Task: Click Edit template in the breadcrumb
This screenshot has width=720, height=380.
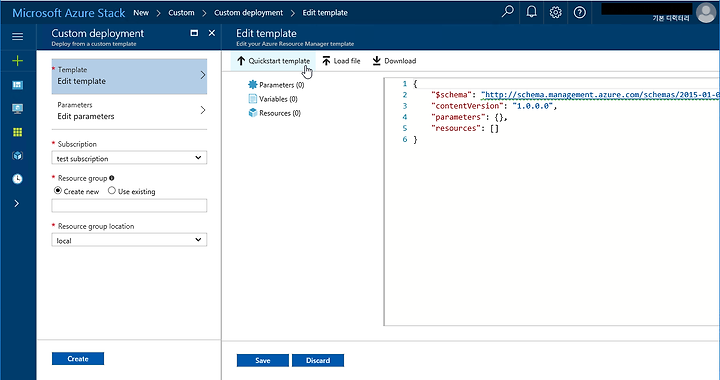Action: click(325, 12)
